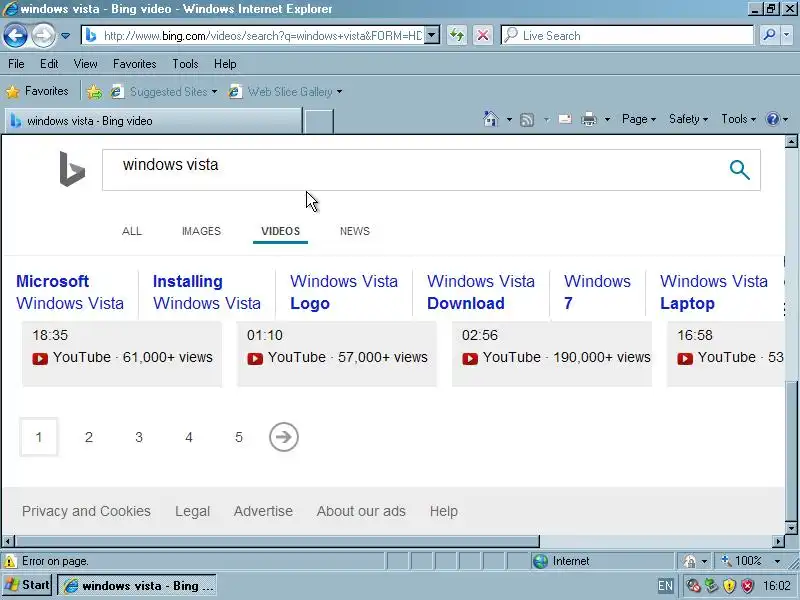Open Web Slice Gallery dropdown
Screen dimensions: 800x600
pos(286,92)
